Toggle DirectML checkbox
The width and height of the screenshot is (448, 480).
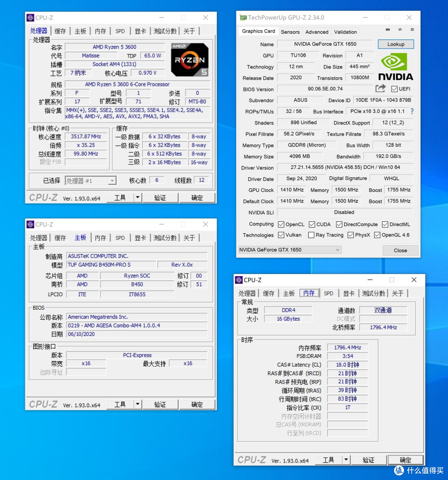385,224
